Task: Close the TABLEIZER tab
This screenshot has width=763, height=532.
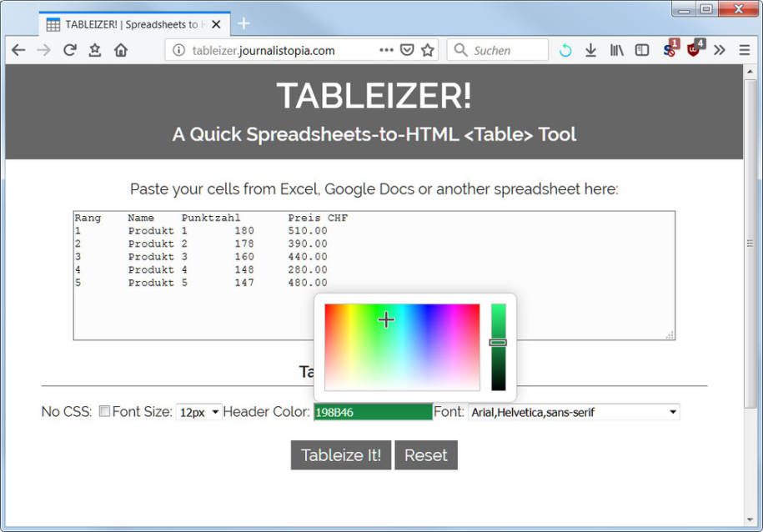Action: click(x=217, y=24)
